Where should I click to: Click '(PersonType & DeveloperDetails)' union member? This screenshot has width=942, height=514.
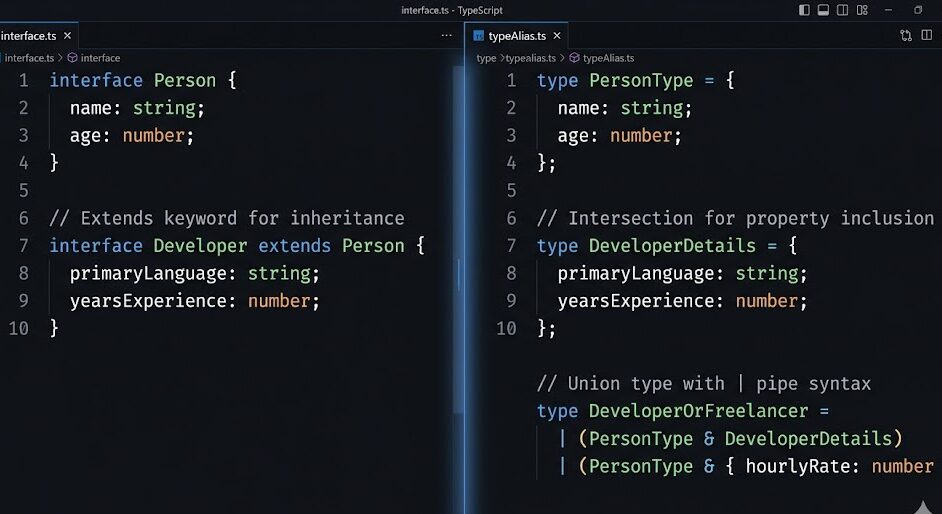[740, 438]
